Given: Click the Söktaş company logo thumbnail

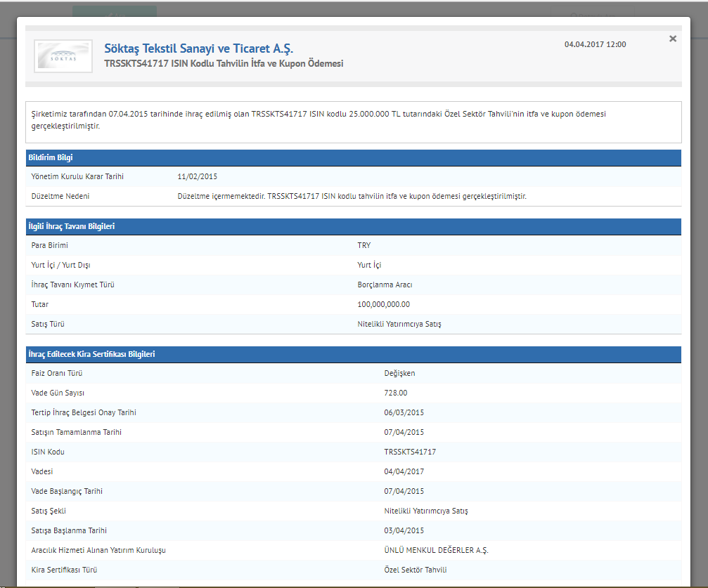Looking at the screenshot, I should (x=63, y=57).
